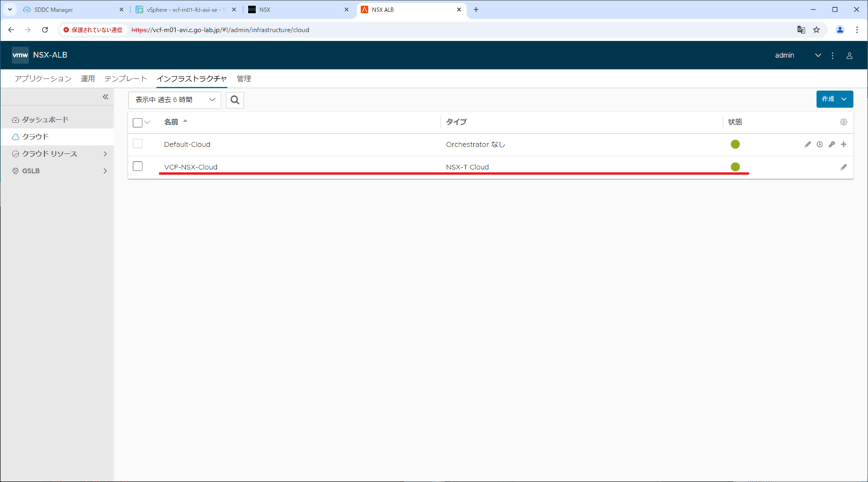This screenshot has height=482, width=868.
Task: Click the 状態 column header
Action: (735, 122)
